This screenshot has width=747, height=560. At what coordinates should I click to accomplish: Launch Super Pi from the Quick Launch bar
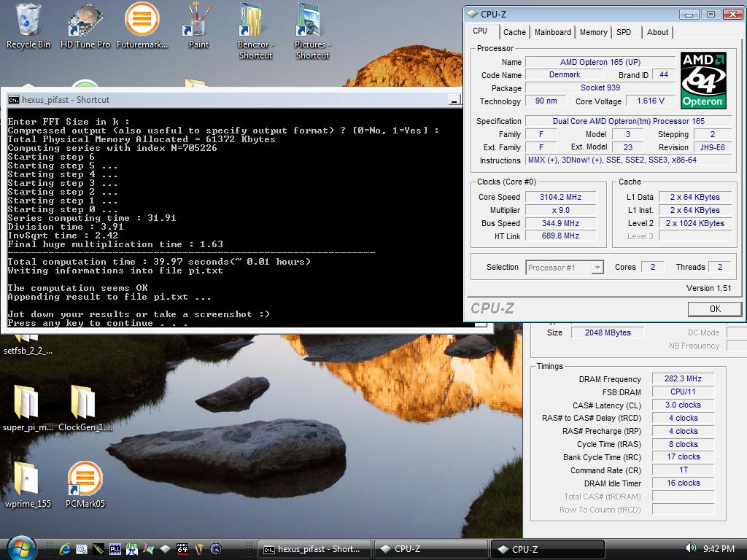(132, 549)
